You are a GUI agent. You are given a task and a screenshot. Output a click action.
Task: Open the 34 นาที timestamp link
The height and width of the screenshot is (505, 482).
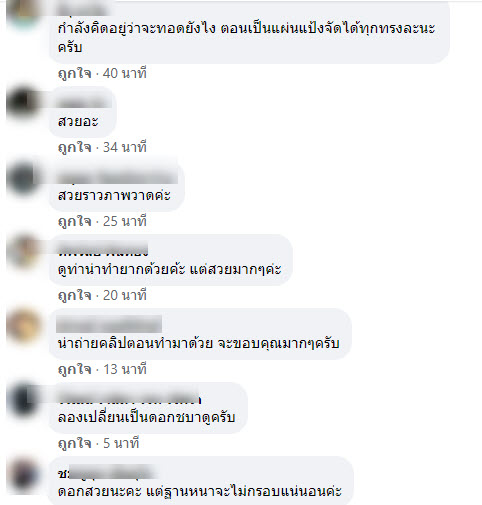point(125,147)
